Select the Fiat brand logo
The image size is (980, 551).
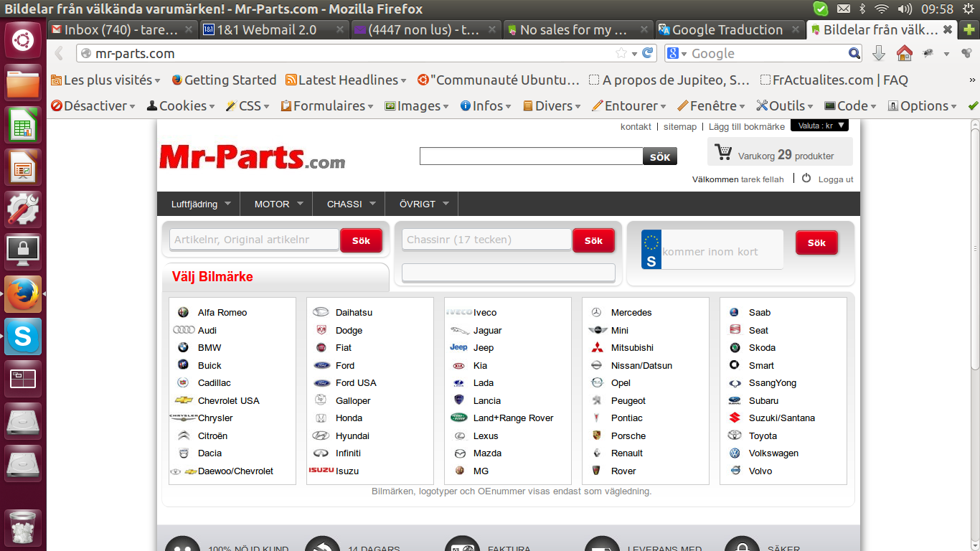[x=321, y=347]
